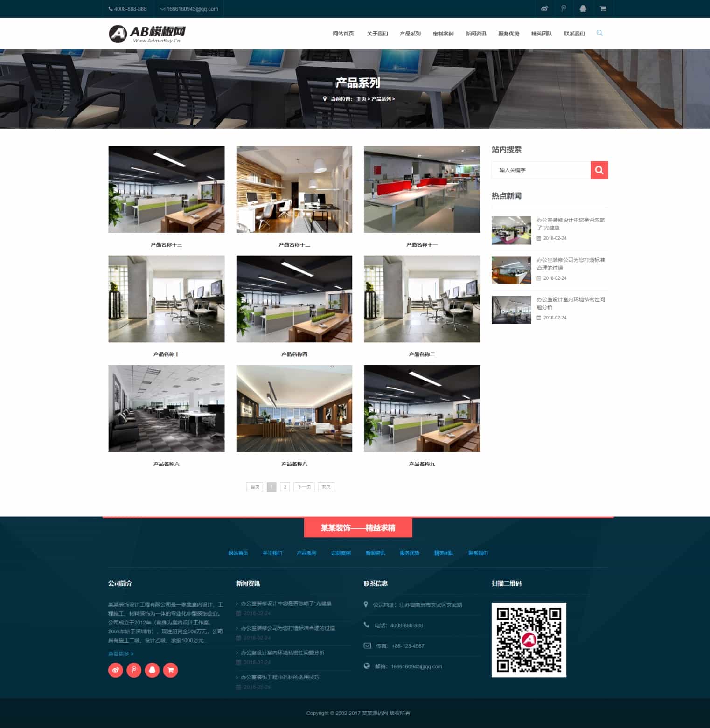Viewport: 710px width, 728px height.
Task: Go to 网站首页 in main navigation
Action: tap(343, 34)
